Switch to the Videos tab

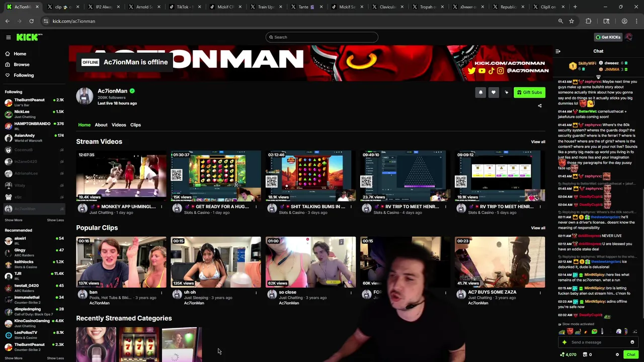pyautogui.click(x=119, y=125)
